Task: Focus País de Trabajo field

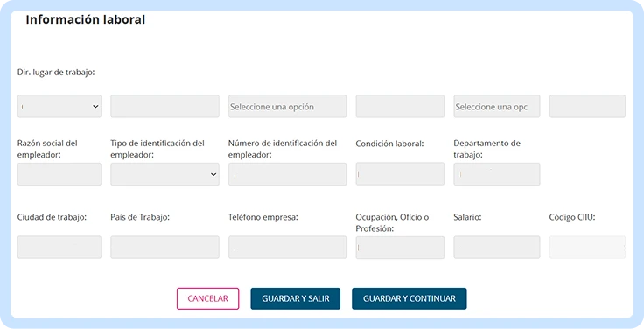Action: click(164, 248)
